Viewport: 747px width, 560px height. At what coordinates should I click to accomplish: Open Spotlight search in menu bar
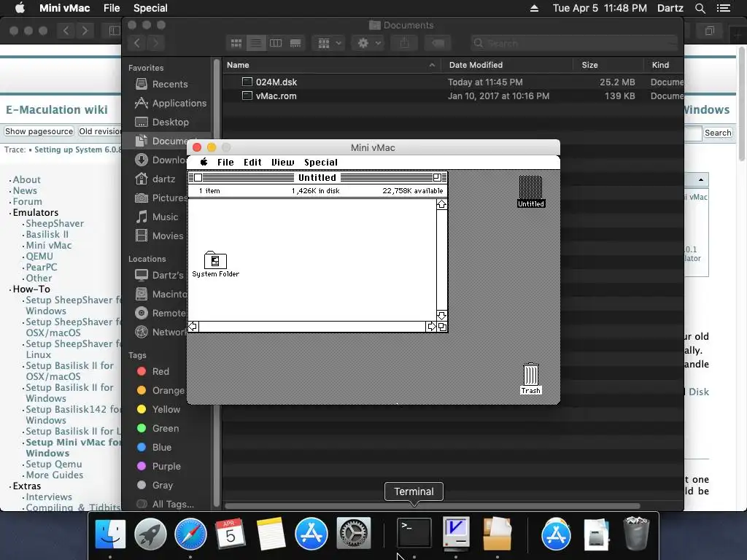(x=700, y=8)
